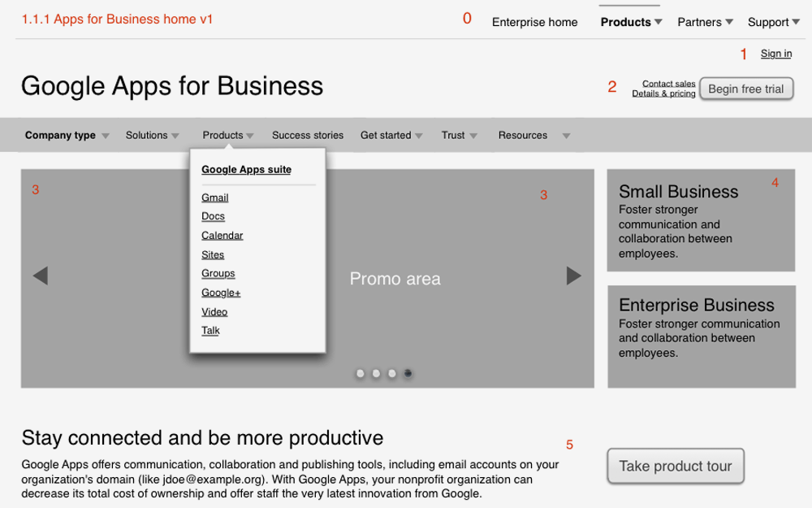The image size is (812, 508).
Task: Open the Google+ link
Action: point(220,293)
